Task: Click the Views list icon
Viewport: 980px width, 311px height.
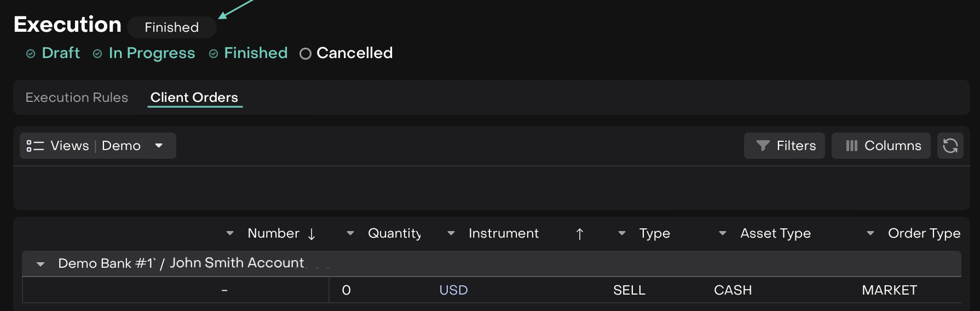Action: point(35,146)
